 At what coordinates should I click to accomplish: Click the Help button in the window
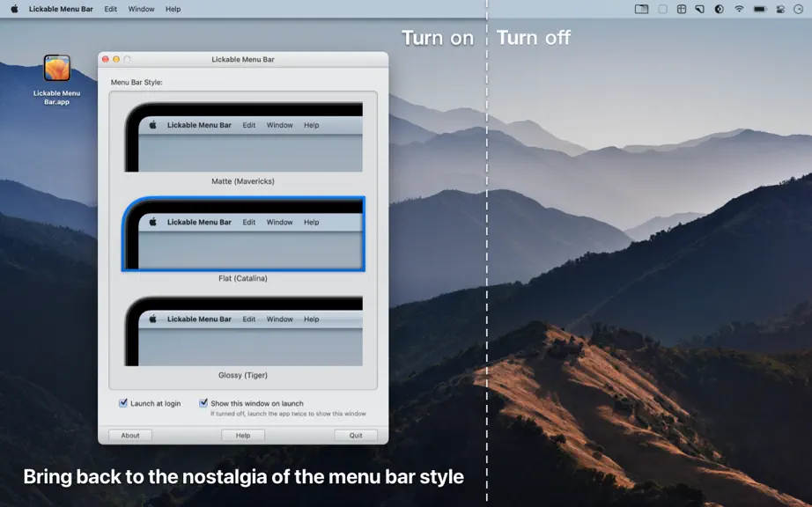tap(243, 435)
